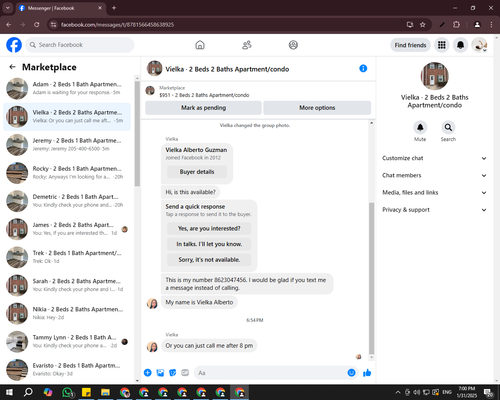Mute this Vielka conversation

420,127
